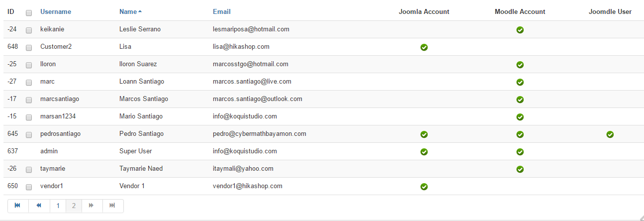644x221 pixels.
Task: Click email pedro@cybermathbayamon.com cell
Action: coord(259,134)
